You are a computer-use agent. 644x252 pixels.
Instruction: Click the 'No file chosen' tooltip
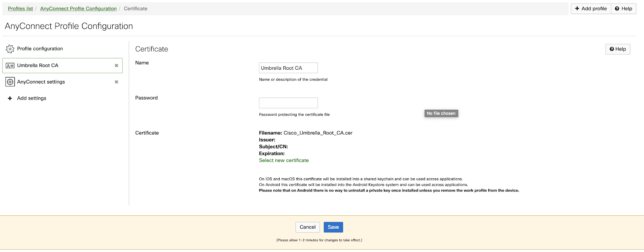point(441,113)
